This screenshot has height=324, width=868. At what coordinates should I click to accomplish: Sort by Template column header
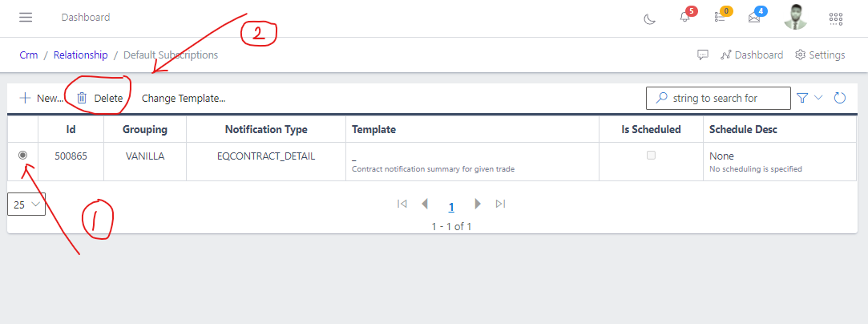(x=472, y=129)
